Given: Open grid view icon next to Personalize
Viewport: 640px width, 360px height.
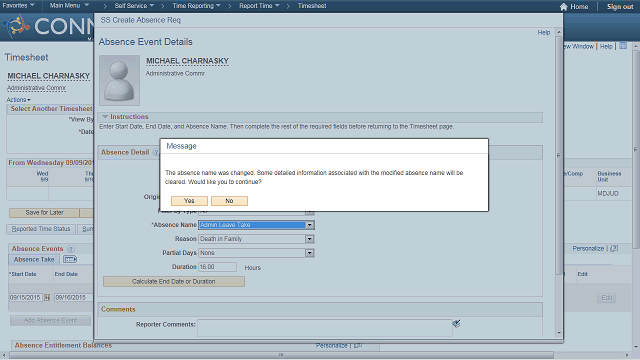Looking at the screenshot, I should click(x=614, y=248).
